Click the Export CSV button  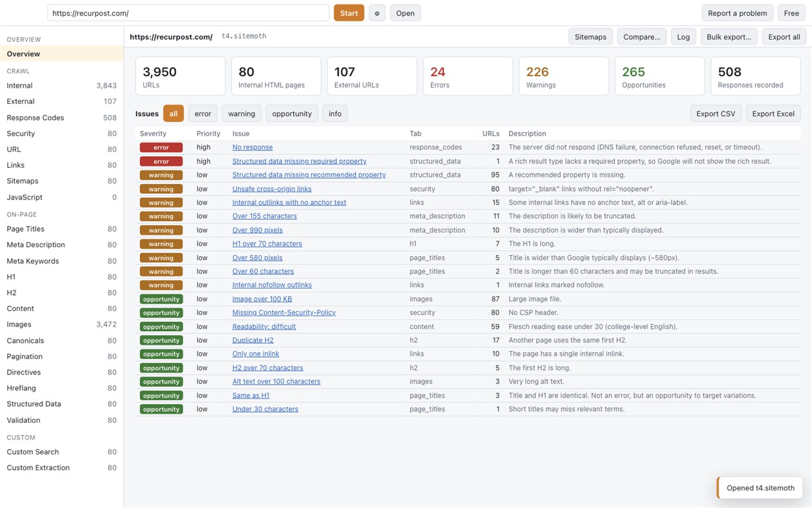tap(716, 114)
